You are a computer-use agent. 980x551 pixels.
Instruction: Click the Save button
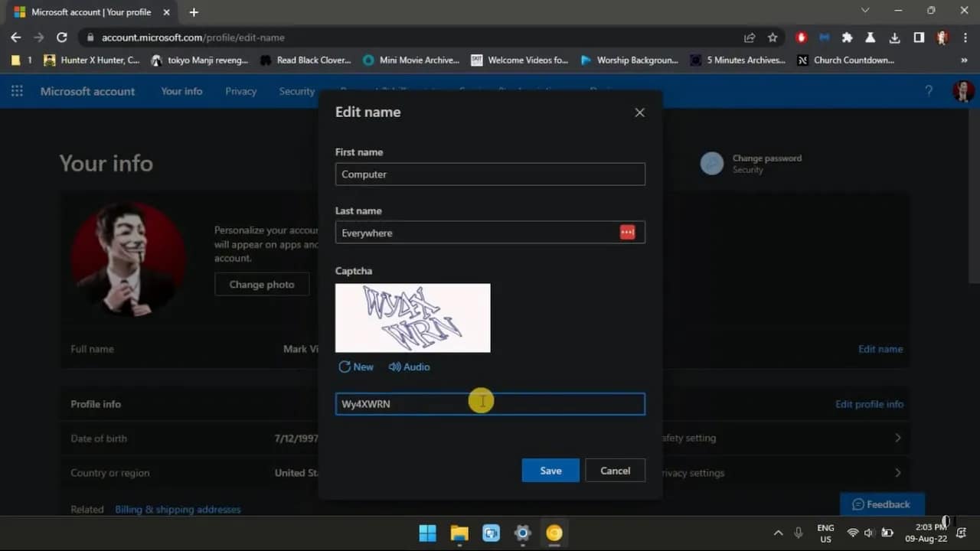click(550, 470)
